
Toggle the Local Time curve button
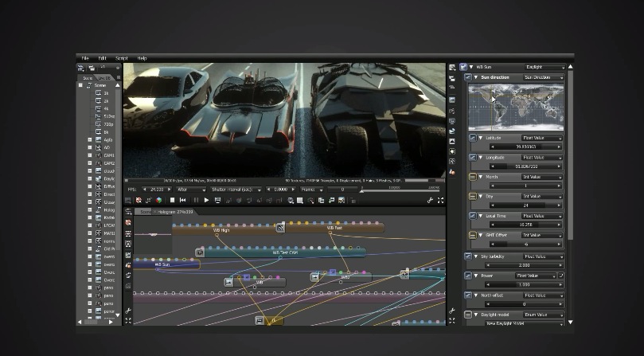473,216
